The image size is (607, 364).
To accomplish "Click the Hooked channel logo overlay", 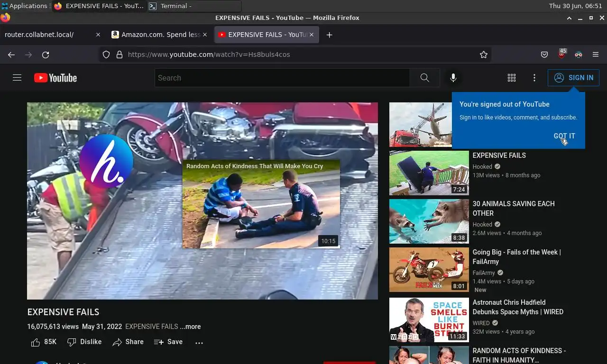I will 106,161.
